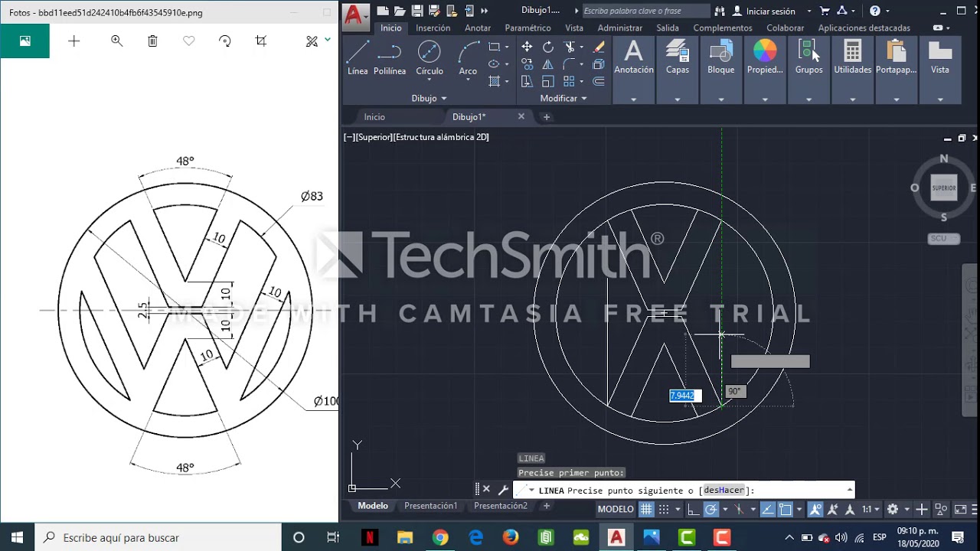Open the Anotar ribbon tab
Viewport: 980px width, 551px height.
tap(478, 28)
